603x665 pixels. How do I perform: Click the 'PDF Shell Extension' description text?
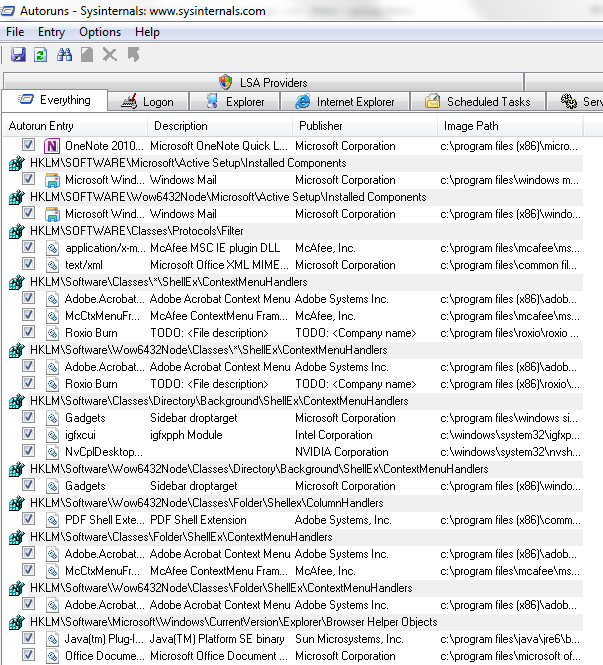point(198,520)
